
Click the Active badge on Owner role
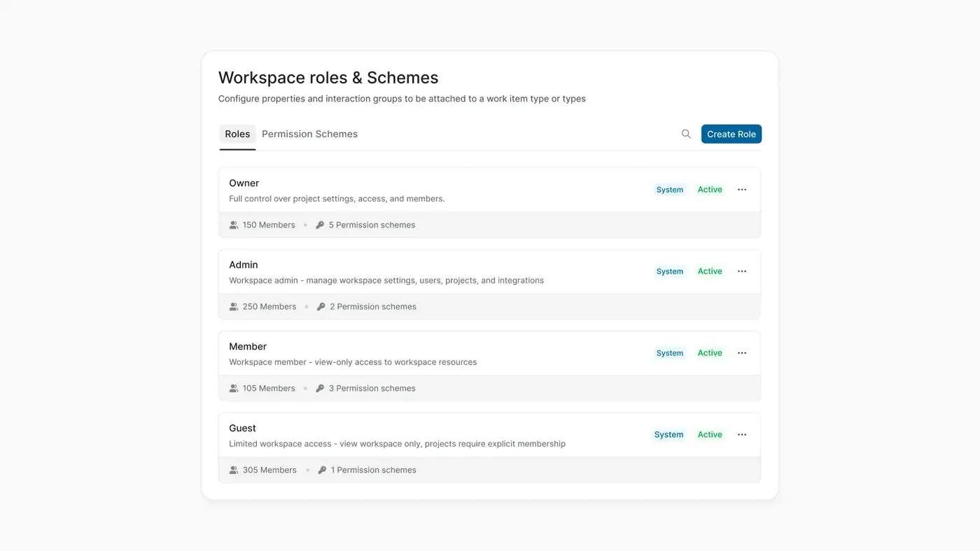pos(710,190)
